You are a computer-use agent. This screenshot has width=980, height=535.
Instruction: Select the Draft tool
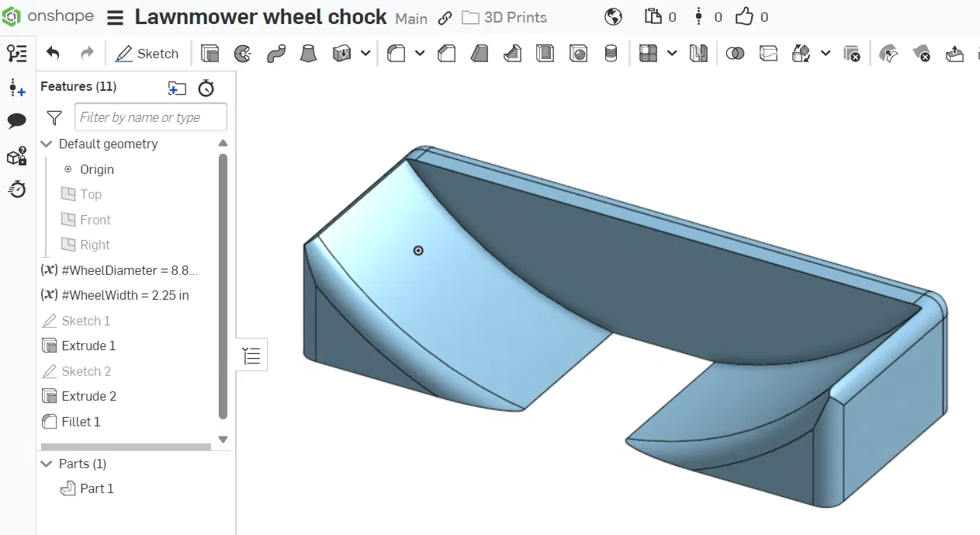480,54
